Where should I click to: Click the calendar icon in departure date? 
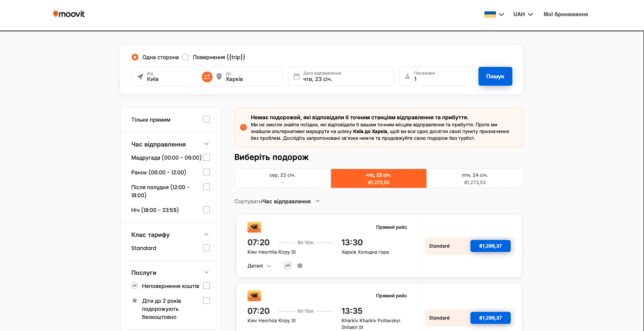[x=296, y=76]
